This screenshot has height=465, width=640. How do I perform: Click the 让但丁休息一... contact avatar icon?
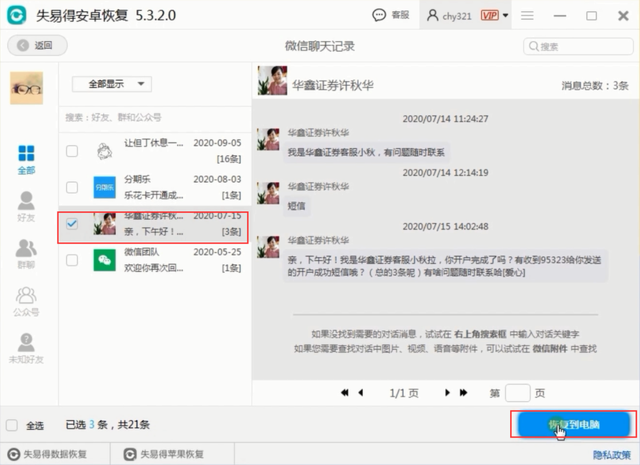[104, 151]
